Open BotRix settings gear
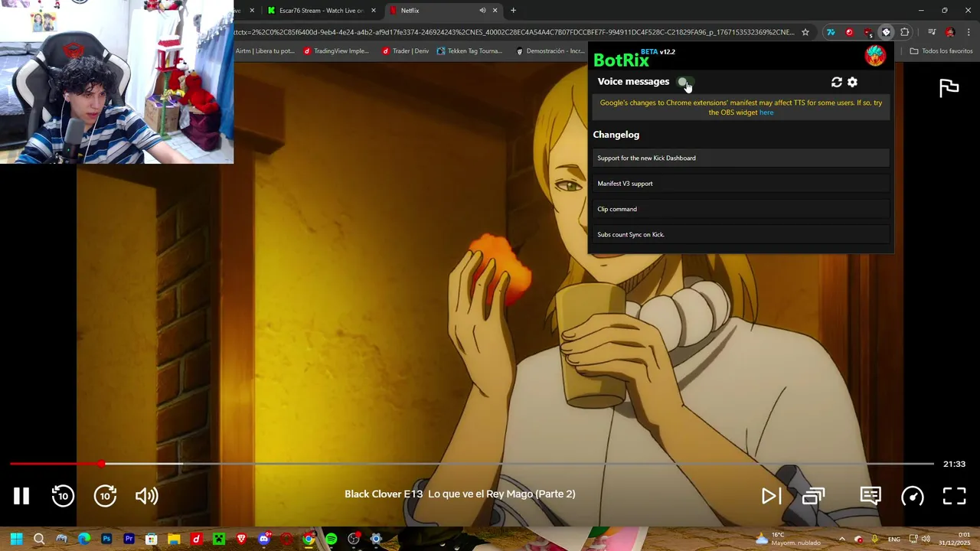The width and height of the screenshot is (980, 551). (852, 82)
